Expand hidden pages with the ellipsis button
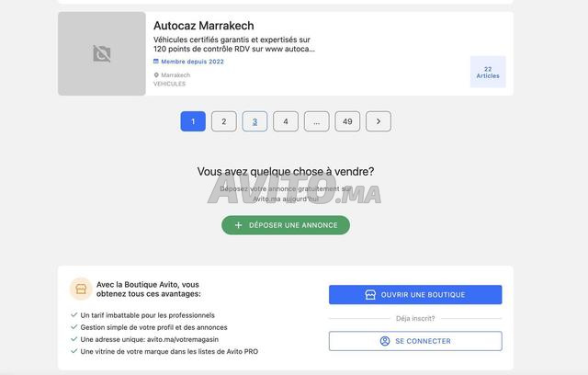 tap(316, 121)
